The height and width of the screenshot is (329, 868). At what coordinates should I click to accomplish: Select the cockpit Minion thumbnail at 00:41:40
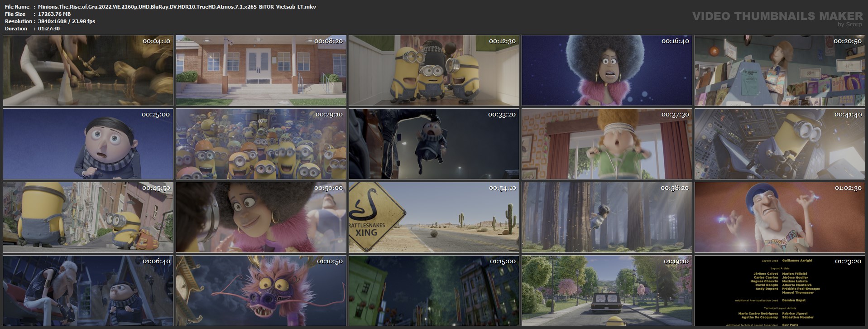click(780, 144)
